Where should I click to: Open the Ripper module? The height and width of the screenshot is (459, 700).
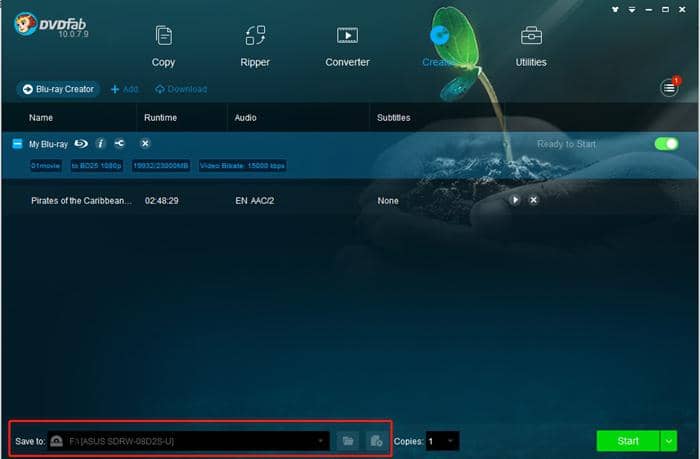(255, 46)
